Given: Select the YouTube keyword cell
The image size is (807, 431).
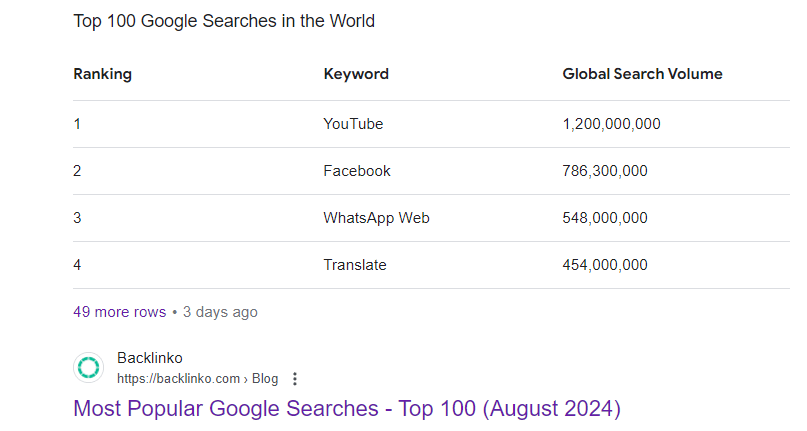Looking at the screenshot, I should coord(353,124).
